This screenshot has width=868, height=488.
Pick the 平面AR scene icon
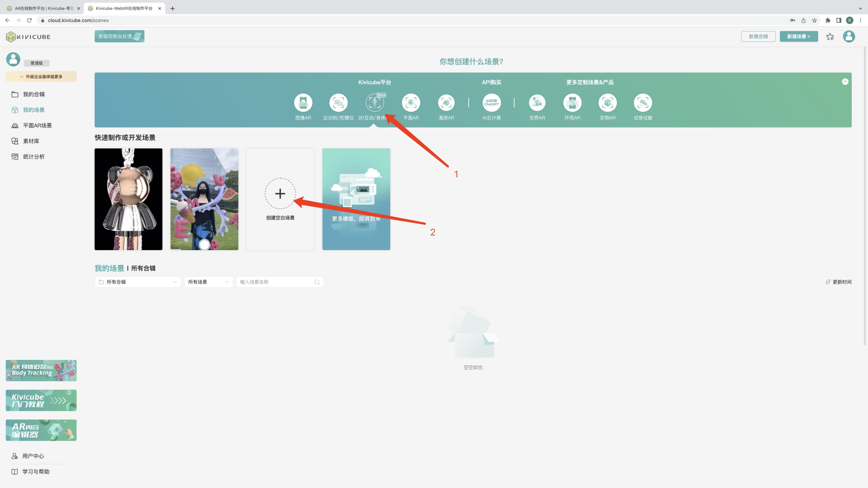point(411,103)
